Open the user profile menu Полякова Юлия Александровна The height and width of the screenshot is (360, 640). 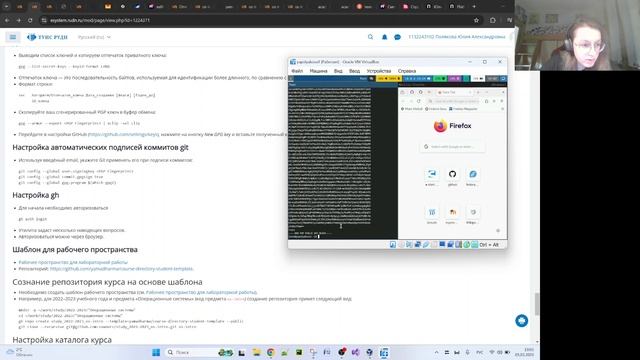(457, 37)
